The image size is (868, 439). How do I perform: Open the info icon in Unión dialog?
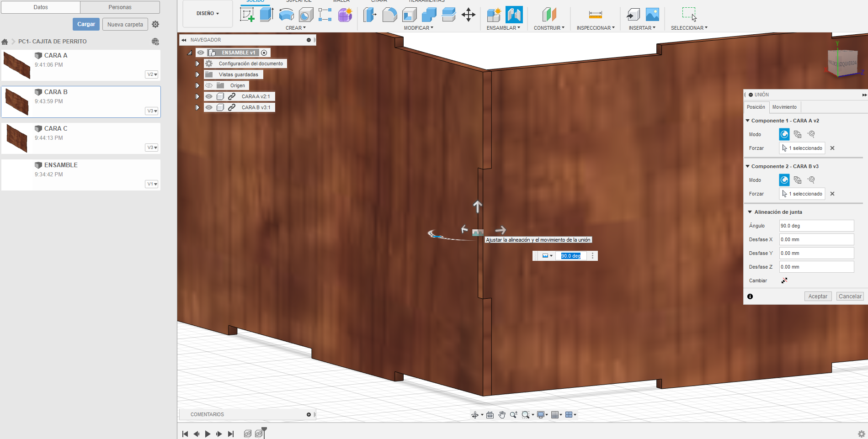point(750,296)
